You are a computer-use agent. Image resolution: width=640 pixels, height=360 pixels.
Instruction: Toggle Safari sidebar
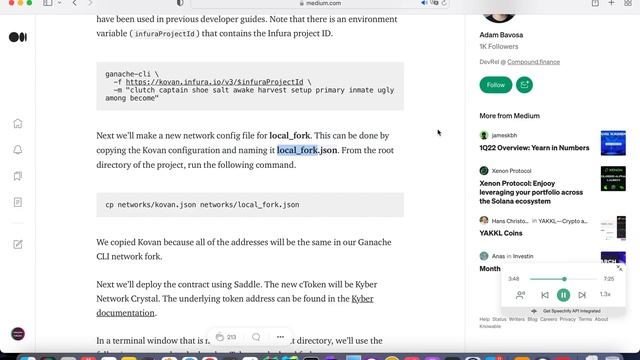pos(48,3)
